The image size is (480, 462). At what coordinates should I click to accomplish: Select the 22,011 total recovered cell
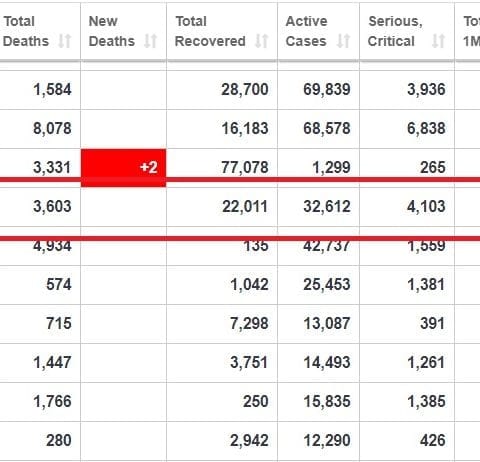pos(222,207)
